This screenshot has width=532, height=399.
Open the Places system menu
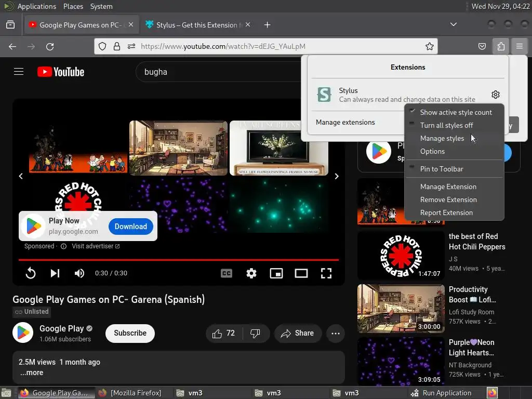tap(73, 6)
